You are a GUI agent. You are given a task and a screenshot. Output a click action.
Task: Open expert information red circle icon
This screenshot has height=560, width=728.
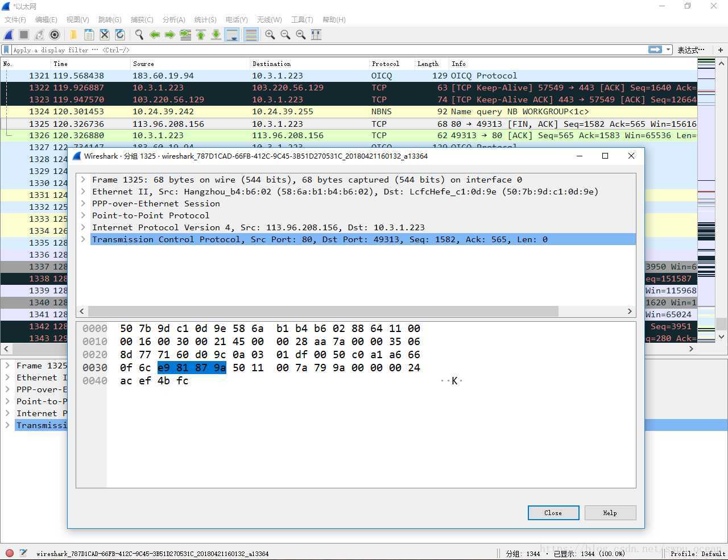pos(9,553)
